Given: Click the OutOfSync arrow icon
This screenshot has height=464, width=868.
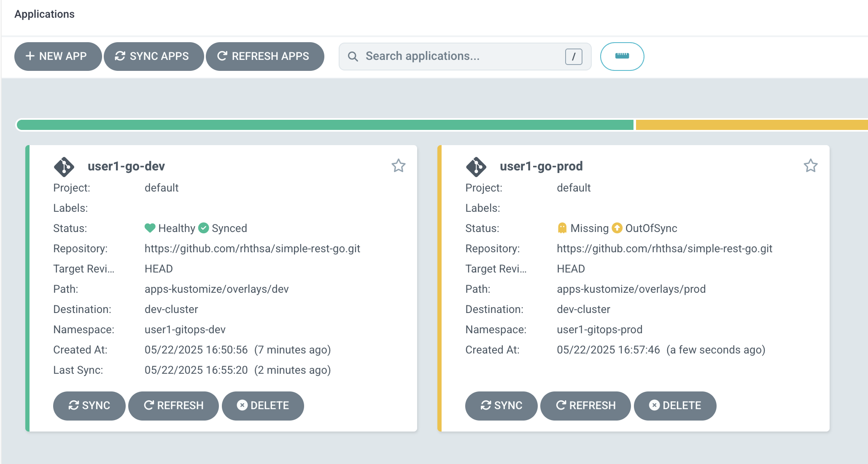Looking at the screenshot, I should [x=617, y=228].
